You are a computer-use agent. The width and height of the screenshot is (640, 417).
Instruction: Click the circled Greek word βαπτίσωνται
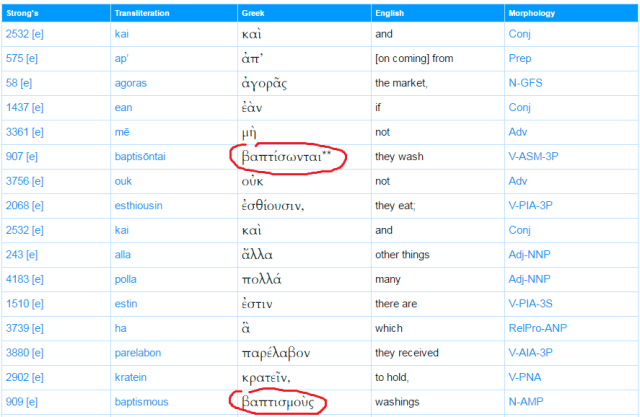(282, 157)
